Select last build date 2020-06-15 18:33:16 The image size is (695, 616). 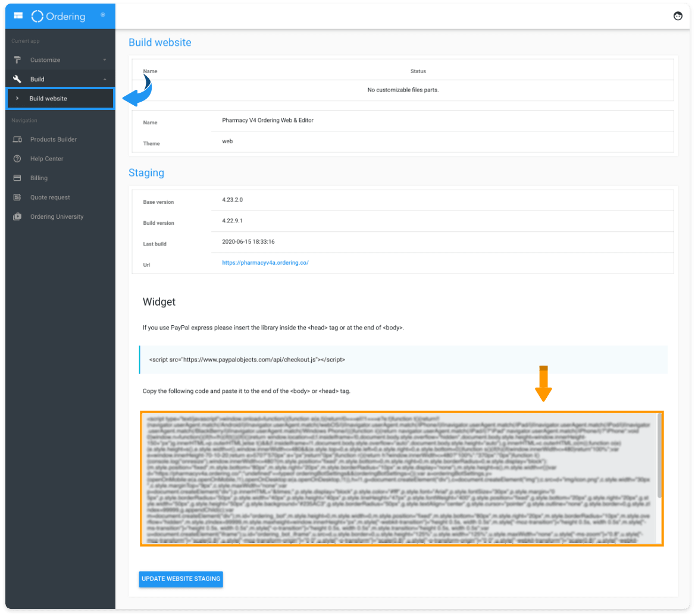coord(248,242)
